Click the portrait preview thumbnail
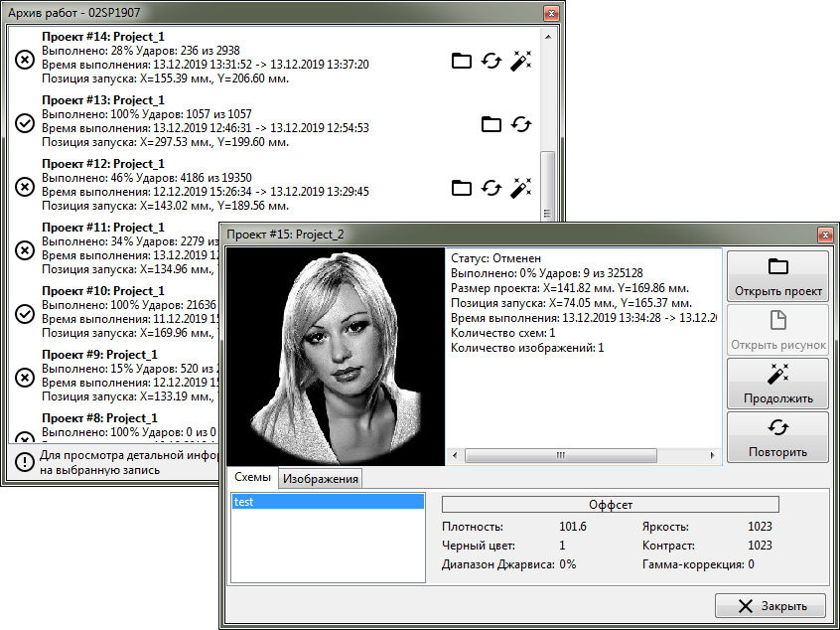Image resolution: width=840 pixels, height=630 pixels. click(336, 357)
